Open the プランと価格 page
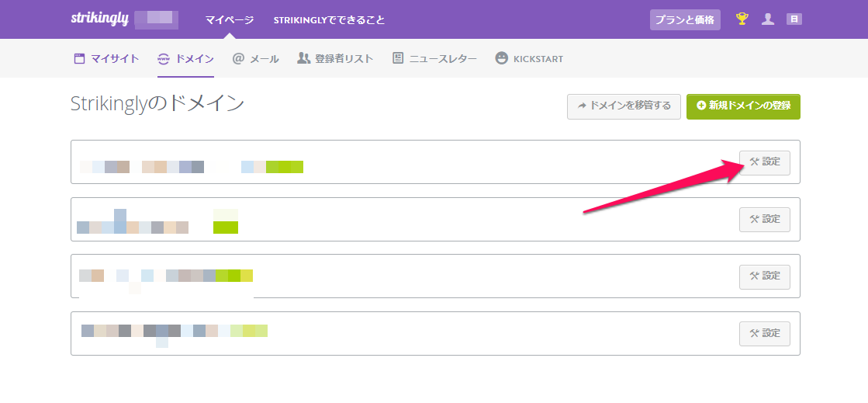 click(685, 19)
